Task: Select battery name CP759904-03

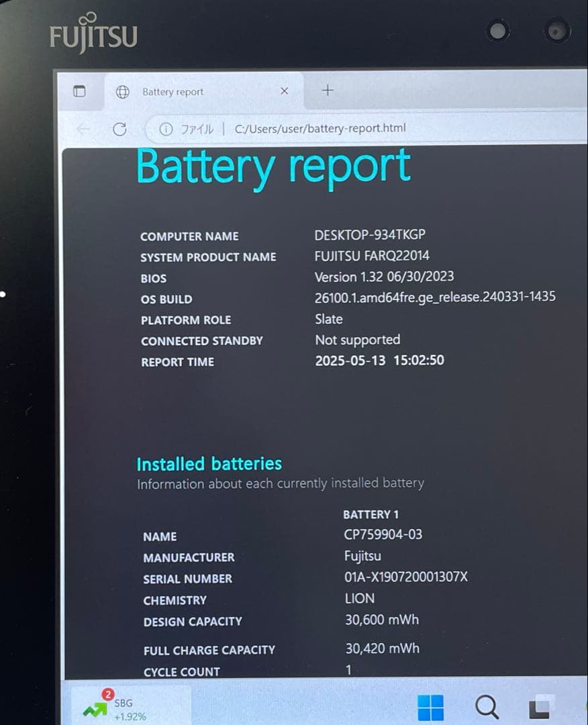Action: click(383, 534)
